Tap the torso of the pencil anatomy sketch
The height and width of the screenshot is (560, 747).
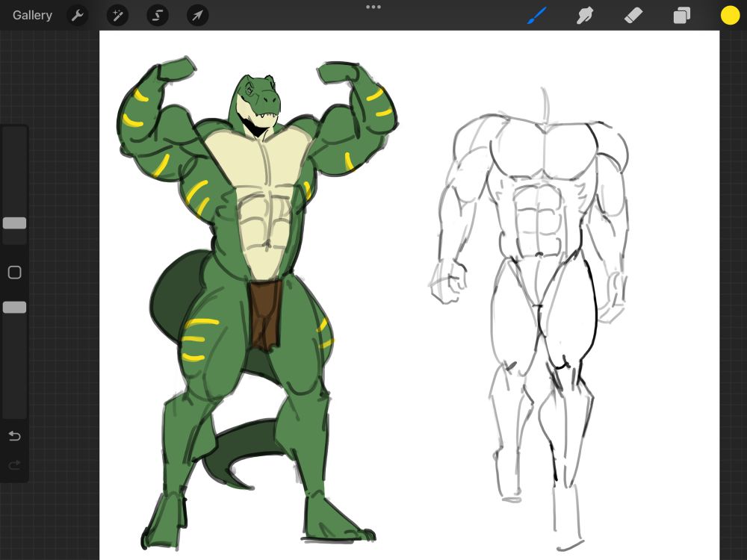pyautogui.click(x=544, y=188)
